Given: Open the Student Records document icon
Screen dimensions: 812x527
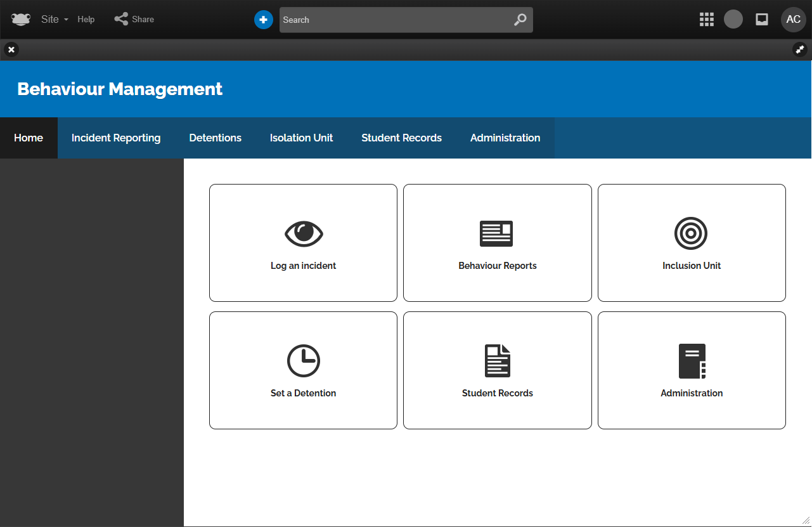Looking at the screenshot, I should coord(497,361).
